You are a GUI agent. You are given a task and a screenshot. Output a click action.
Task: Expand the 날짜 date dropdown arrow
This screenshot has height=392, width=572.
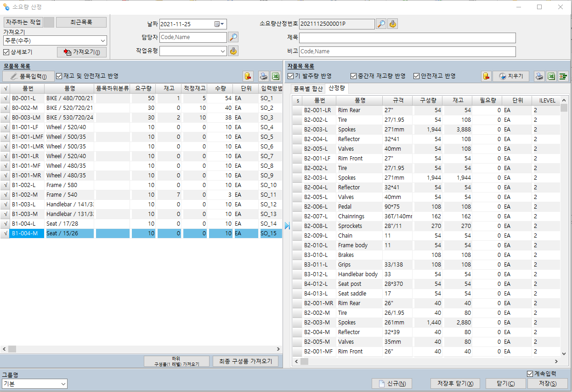click(222, 24)
